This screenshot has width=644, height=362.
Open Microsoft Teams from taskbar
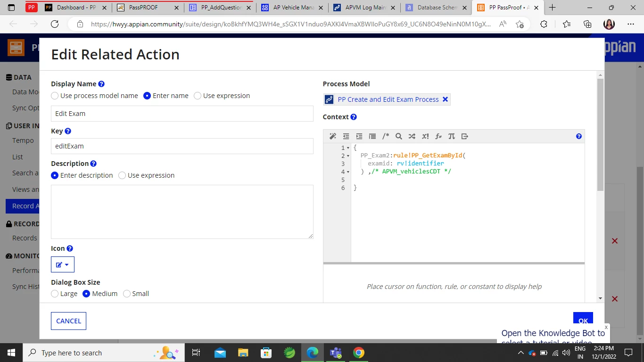point(336,353)
